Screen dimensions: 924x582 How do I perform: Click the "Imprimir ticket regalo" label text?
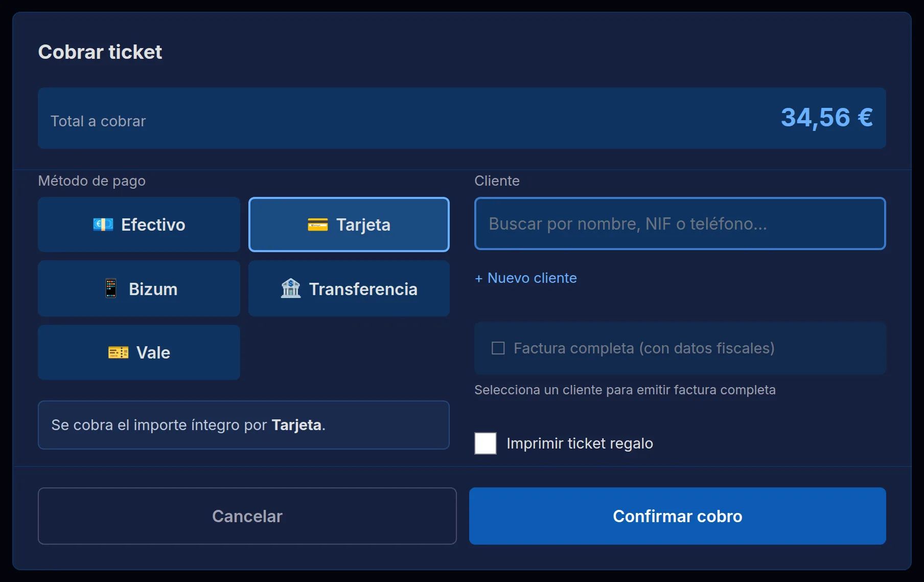tap(580, 443)
